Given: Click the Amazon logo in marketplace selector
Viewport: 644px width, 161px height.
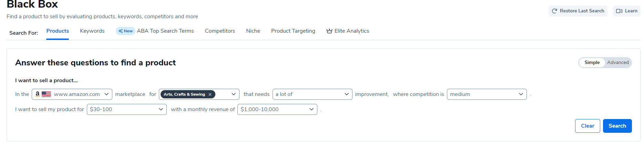Looking at the screenshot, I should tap(38, 94).
